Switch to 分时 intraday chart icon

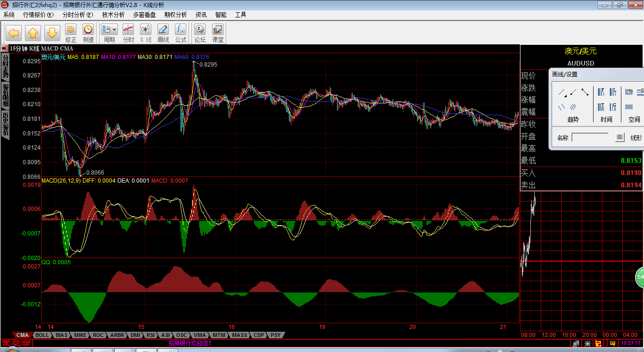[128, 33]
